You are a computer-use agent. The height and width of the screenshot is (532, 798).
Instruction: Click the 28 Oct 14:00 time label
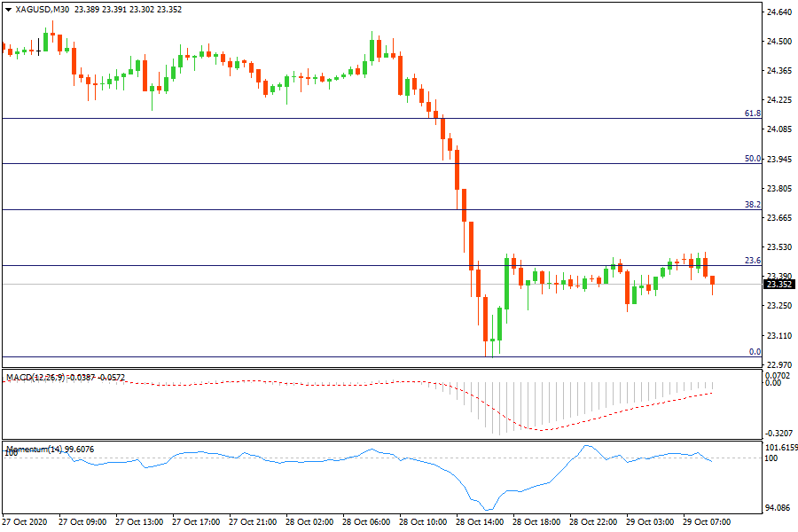coord(480,522)
